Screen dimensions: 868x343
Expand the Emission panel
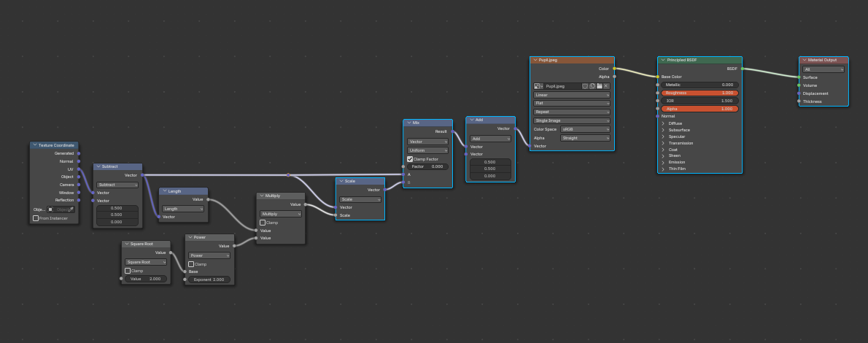click(x=663, y=162)
